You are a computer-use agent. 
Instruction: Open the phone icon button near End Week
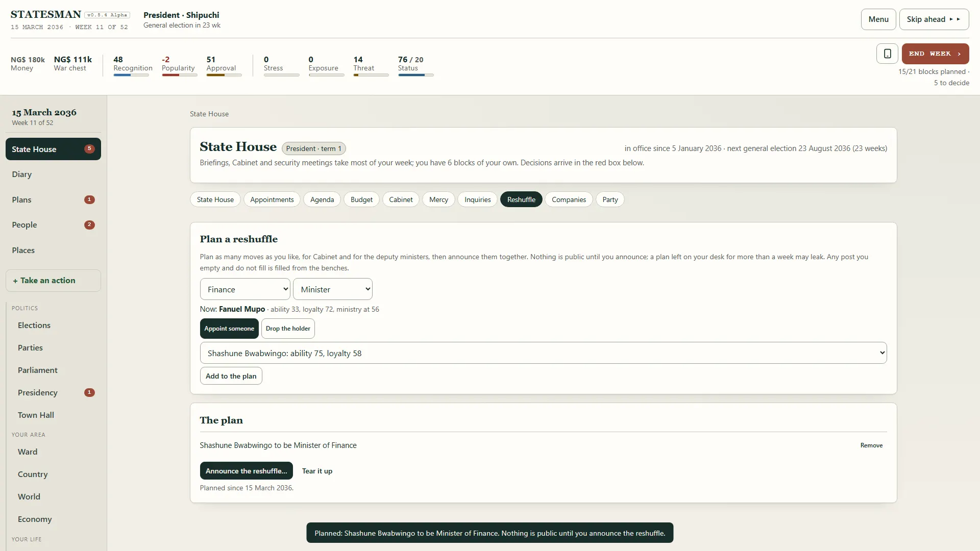pyautogui.click(x=887, y=54)
